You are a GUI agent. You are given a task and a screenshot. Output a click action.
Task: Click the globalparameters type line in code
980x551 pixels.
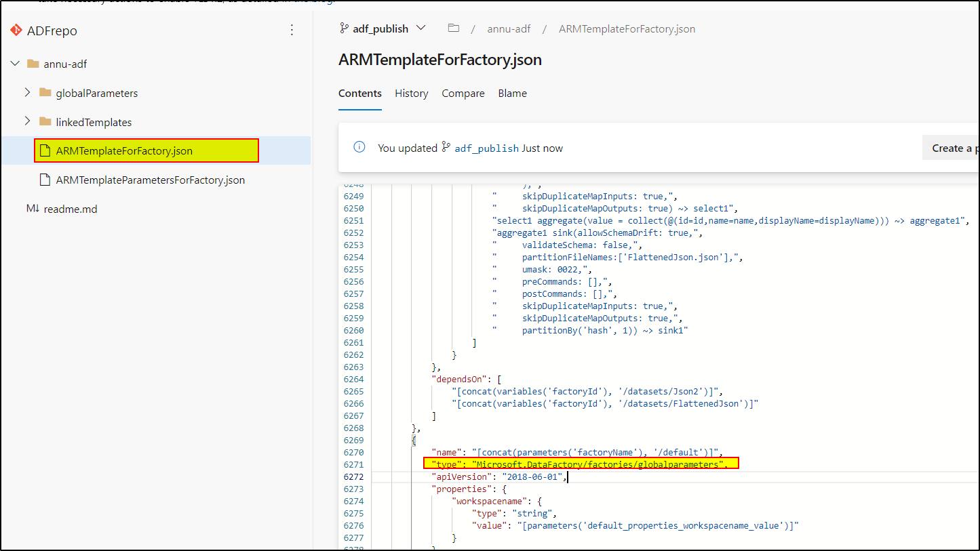point(579,464)
